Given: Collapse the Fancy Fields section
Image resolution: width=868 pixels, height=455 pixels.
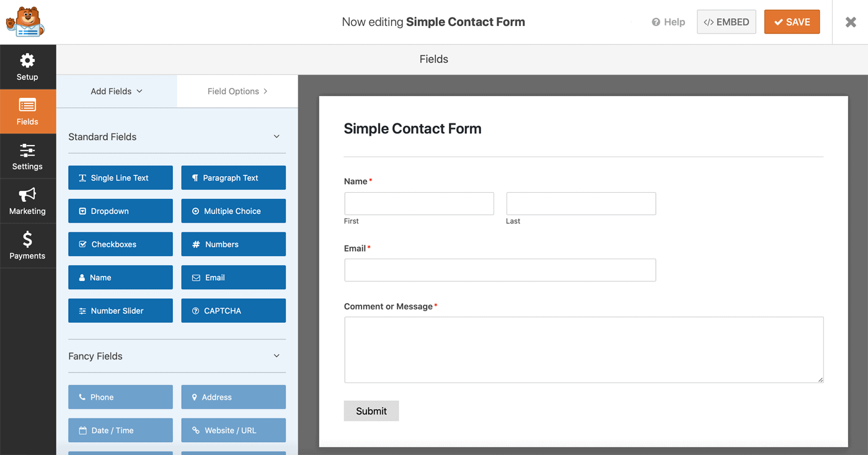Looking at the screenshot, I should point(277,356).
